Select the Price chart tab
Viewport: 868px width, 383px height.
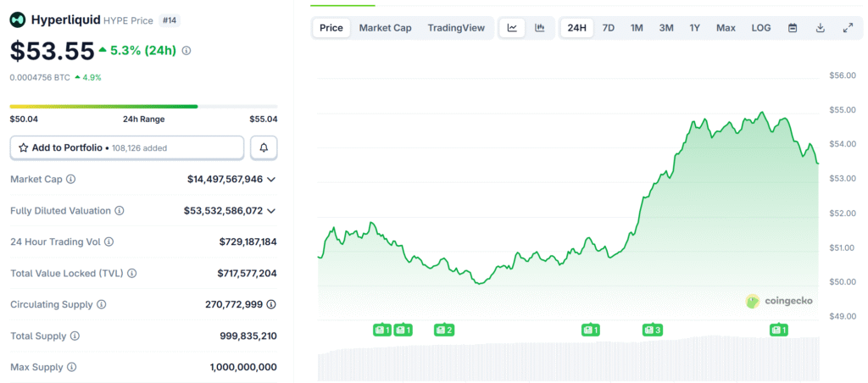(x=331, y=28)
